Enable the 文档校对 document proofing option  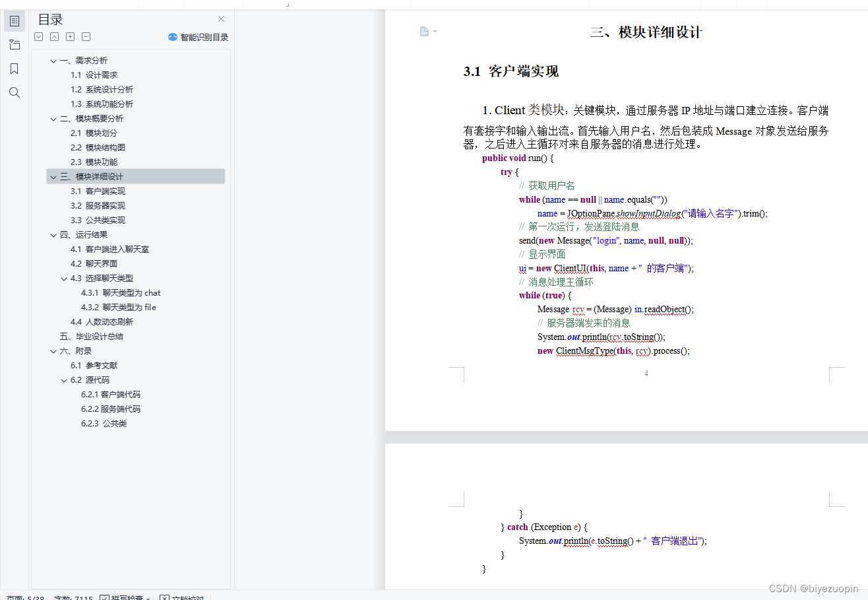pyautogui.click(x=183, y=597)
